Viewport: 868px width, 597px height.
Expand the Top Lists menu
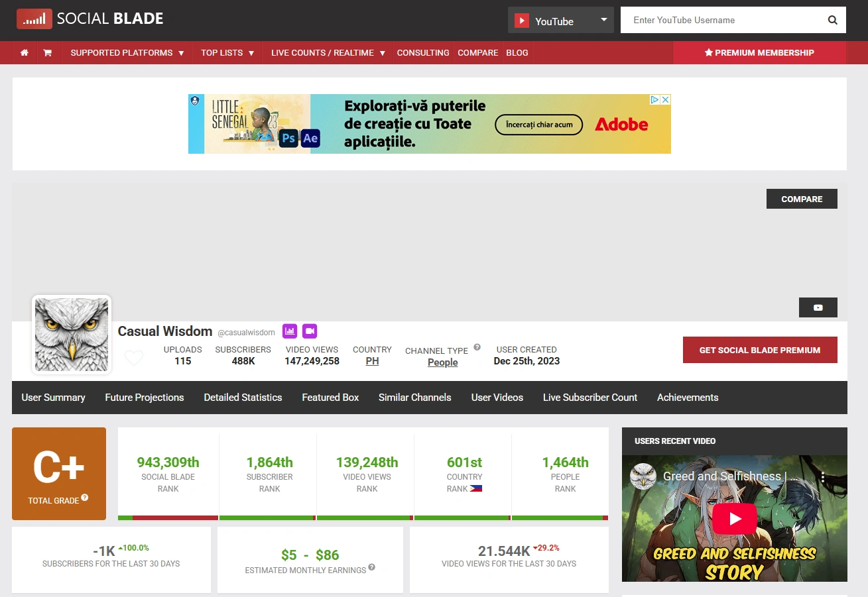228,53
